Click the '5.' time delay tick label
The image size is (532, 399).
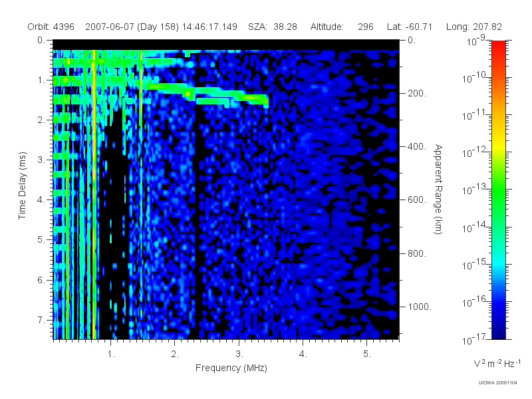click(x=41, y=240)
